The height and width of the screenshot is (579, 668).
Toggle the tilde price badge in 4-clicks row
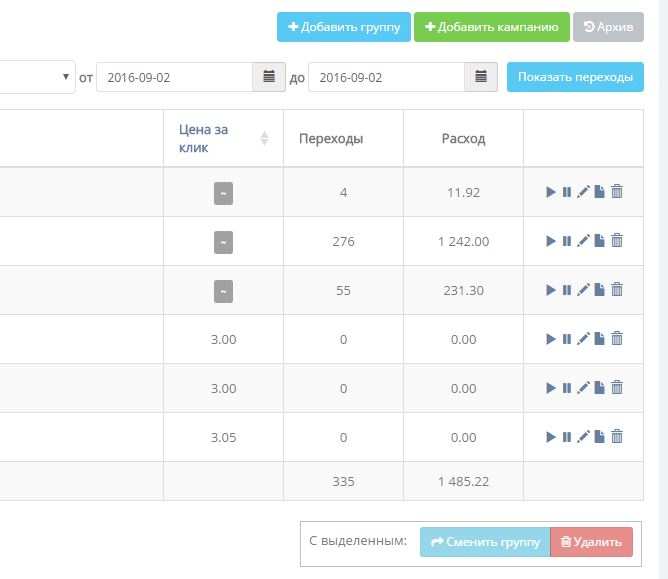click(x=223, y=192)
